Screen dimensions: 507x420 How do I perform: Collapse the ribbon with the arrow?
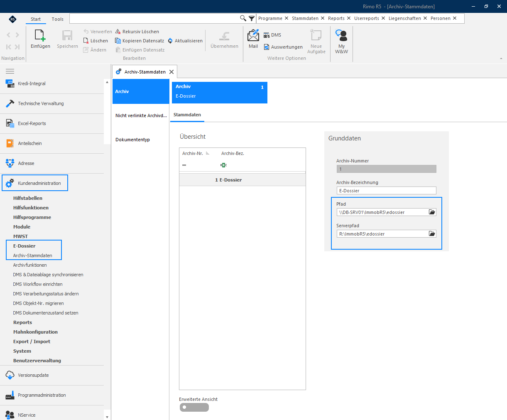501,59
